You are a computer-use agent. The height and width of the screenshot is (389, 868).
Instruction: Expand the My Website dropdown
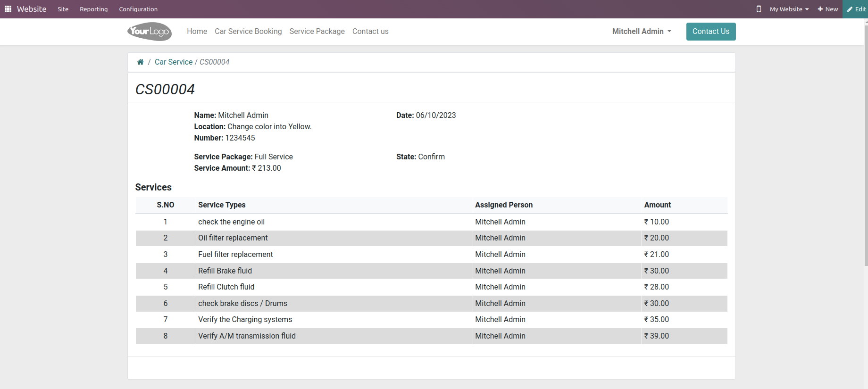[x=789, y=9]
